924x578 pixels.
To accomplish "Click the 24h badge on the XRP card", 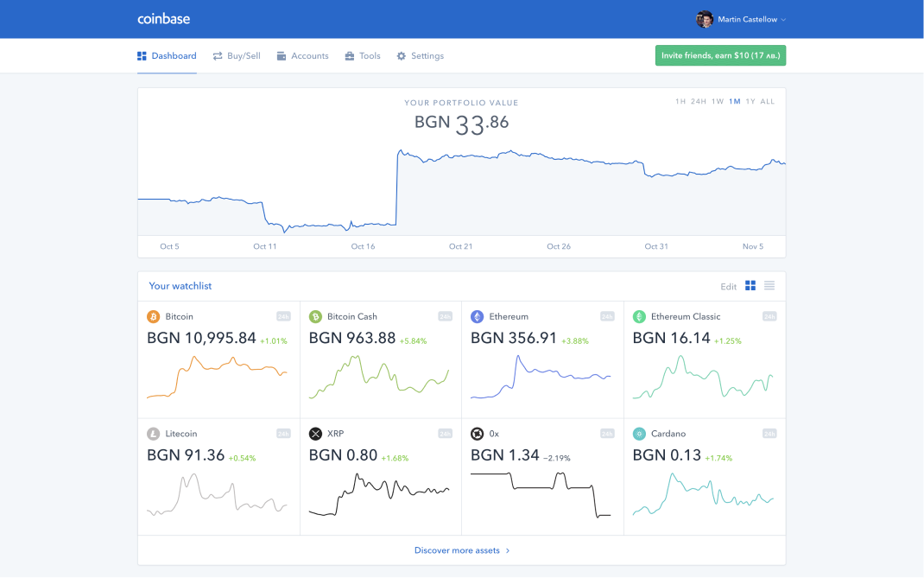I will [445, 434].
